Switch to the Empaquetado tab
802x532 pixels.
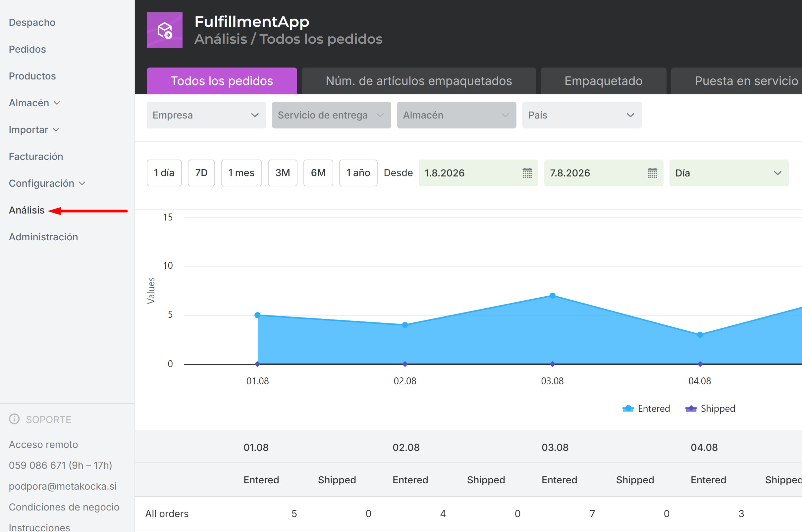coord(603,81)
